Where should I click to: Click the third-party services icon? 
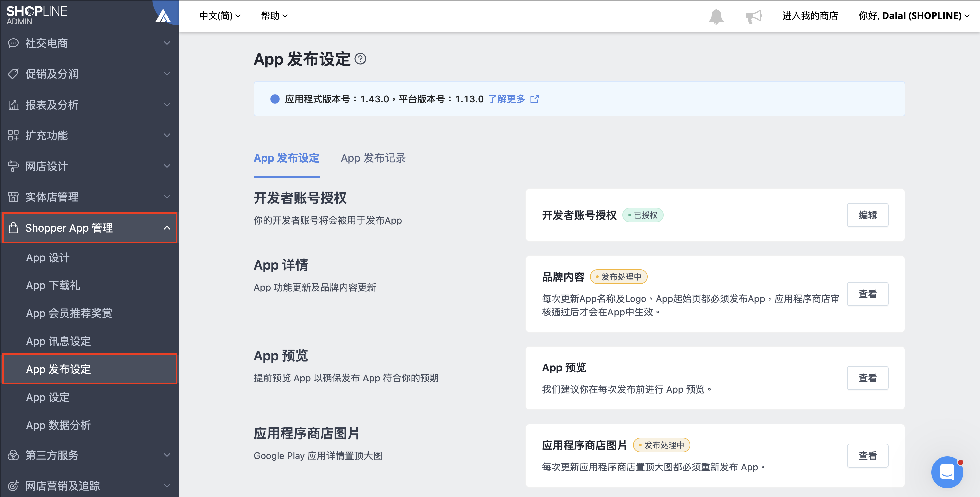13,455
